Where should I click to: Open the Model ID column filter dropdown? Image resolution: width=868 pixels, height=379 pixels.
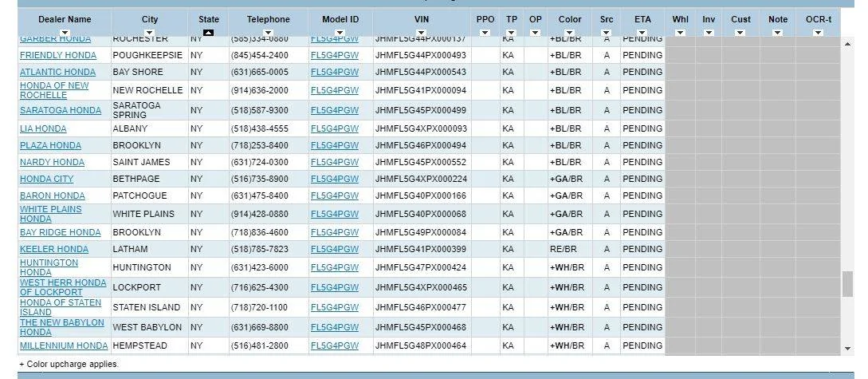point(340,33)
